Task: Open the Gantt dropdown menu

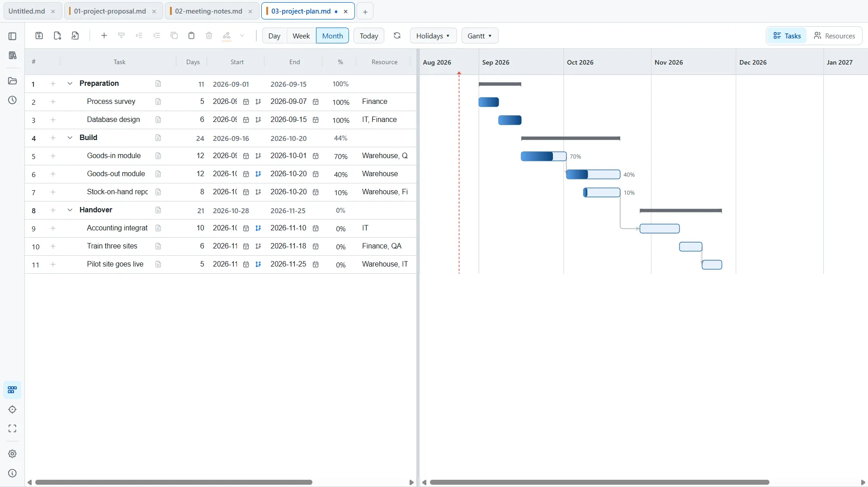Action: pos(480,36)
